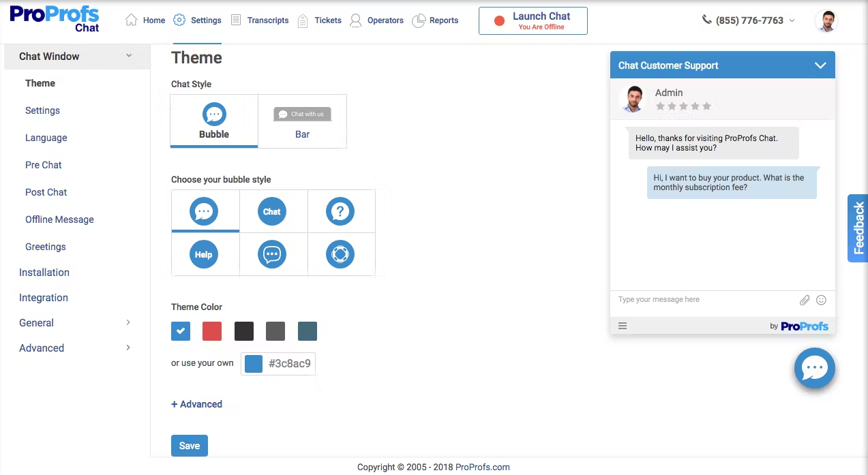Minimize chat preview with header chevron
The height and width of the screenshot is (475, 868).
(820, 65)
